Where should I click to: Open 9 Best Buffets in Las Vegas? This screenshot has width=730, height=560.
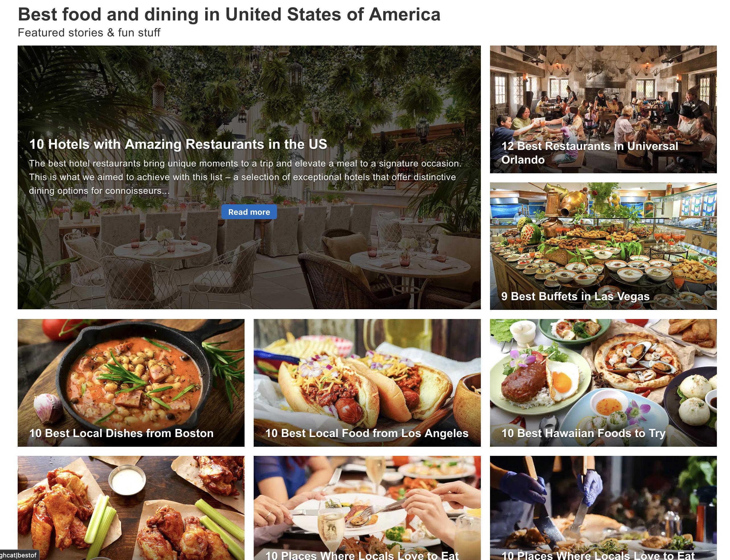pos(575,296)
